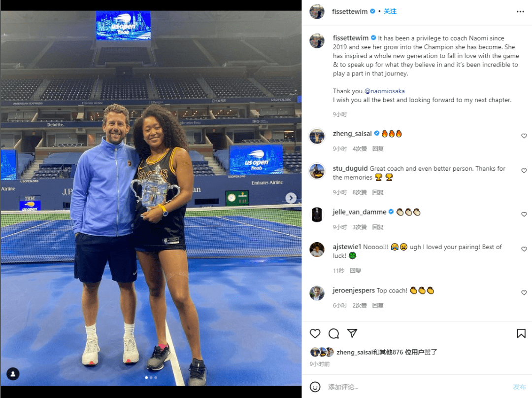Open the comment bubble icon
The width and height of the screenshot is (532, 398).
[x=333, y=333]
